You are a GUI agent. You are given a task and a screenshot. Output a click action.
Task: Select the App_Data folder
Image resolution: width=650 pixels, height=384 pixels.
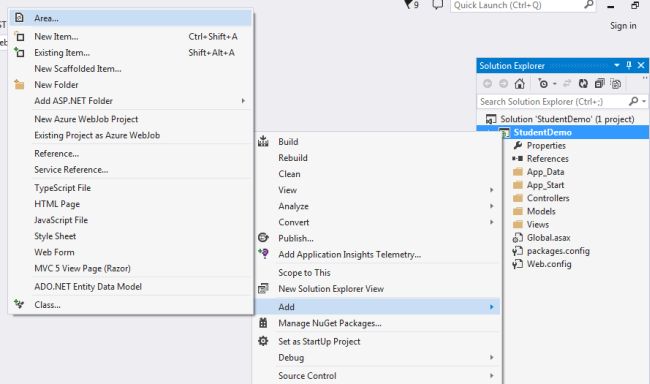(545, 172)
